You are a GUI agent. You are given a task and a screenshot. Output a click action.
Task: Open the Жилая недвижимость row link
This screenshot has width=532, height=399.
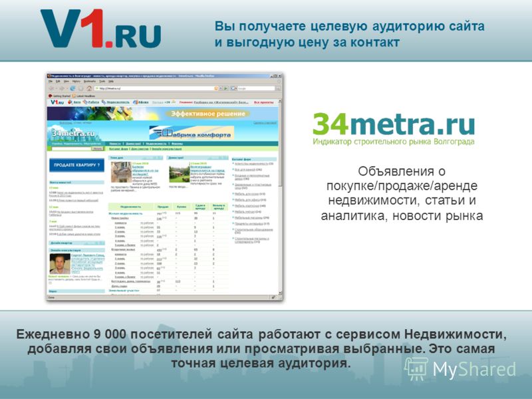click(x=126, y=213)
